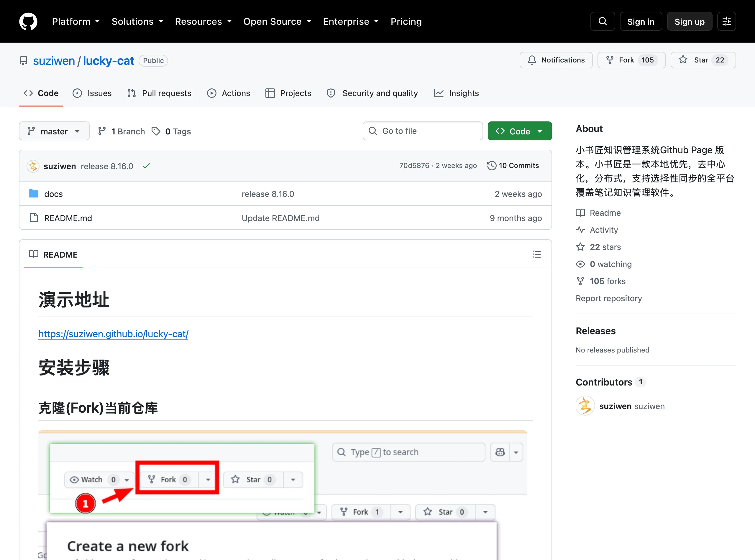This screenshot has height=560, width=755.
Task: Open the 10 Commits history
Action: click(513, 165)
